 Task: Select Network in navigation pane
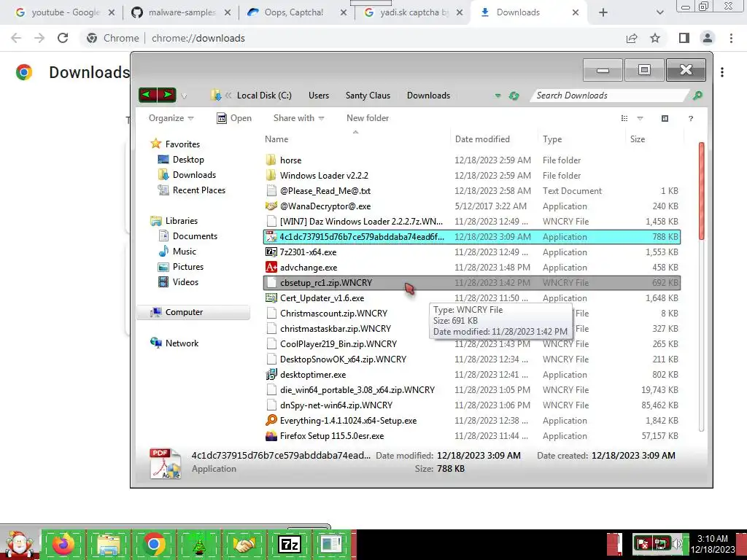click(x=174, y=343)
